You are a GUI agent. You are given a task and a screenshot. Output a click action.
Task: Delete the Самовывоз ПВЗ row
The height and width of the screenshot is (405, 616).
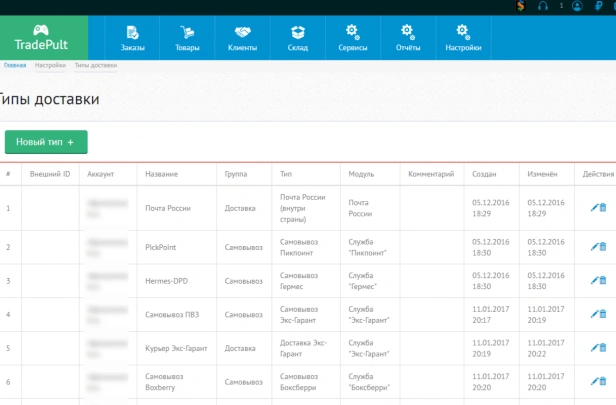603,314
